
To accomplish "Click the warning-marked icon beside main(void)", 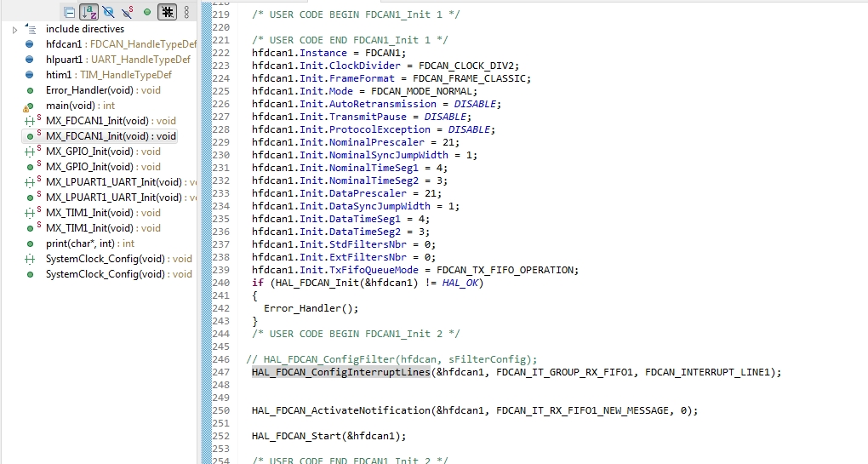I will 29,106.
